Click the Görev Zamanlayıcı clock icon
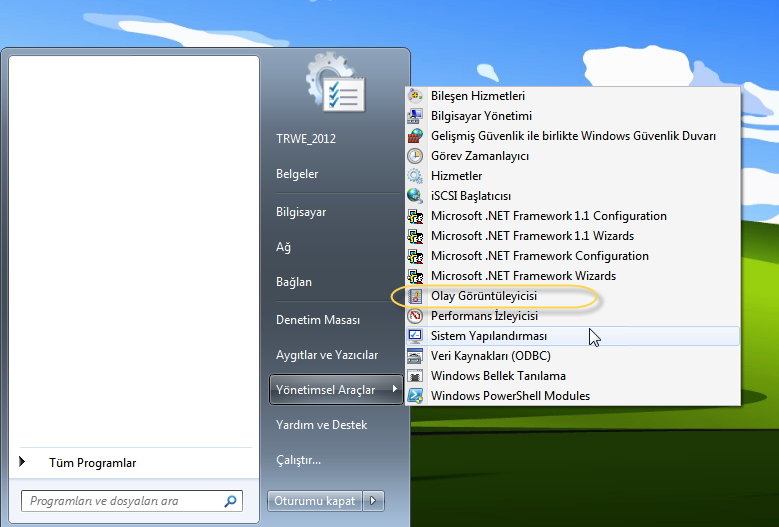 [415, 156]
